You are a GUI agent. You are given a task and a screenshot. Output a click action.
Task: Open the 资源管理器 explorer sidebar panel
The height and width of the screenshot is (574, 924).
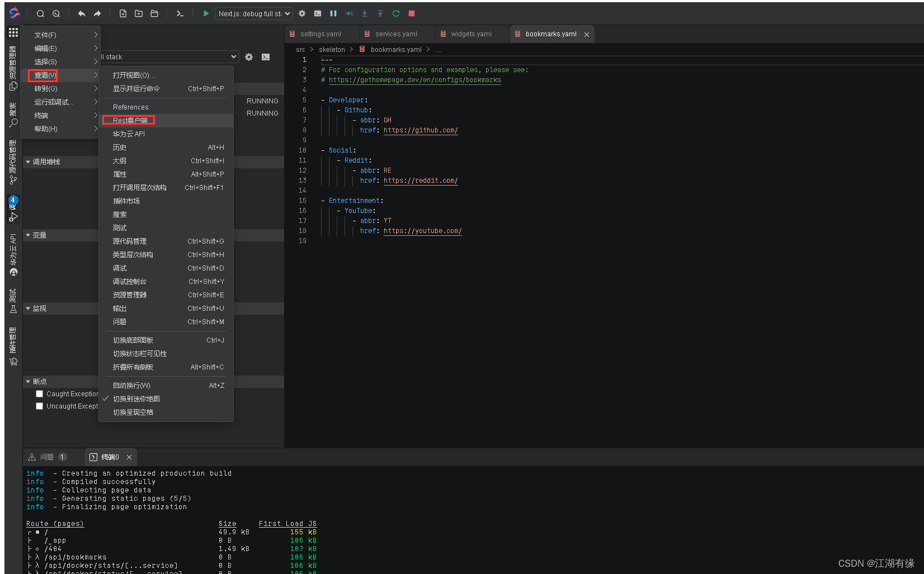13,68
